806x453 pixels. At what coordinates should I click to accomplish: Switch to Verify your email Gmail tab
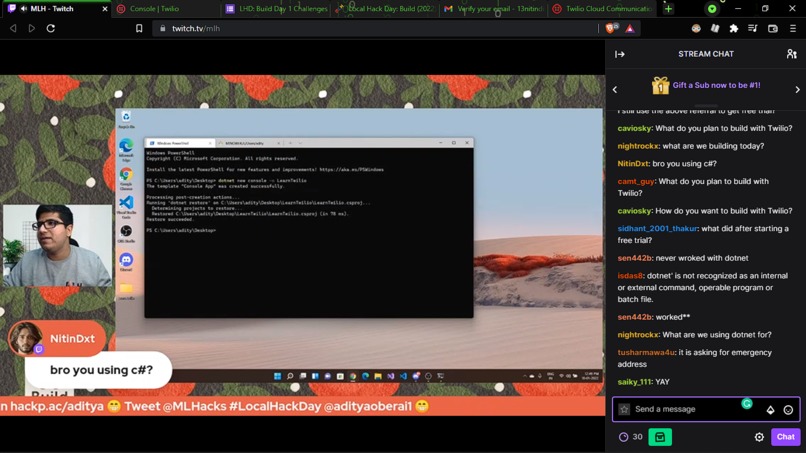494,9
